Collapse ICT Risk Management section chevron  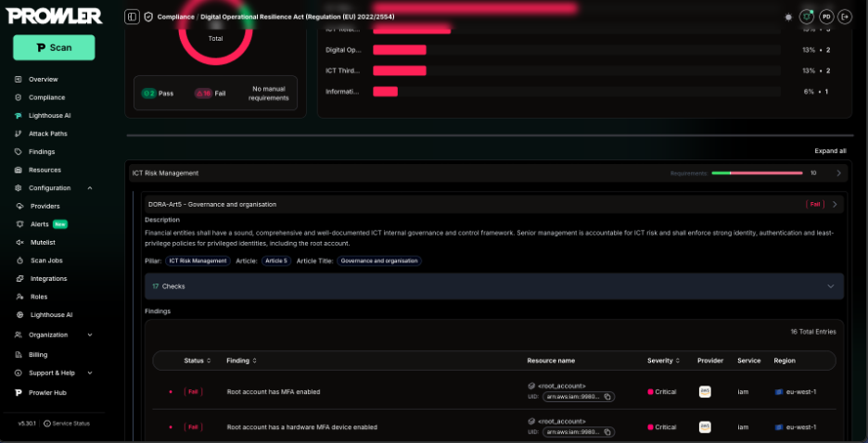point(838,173)
